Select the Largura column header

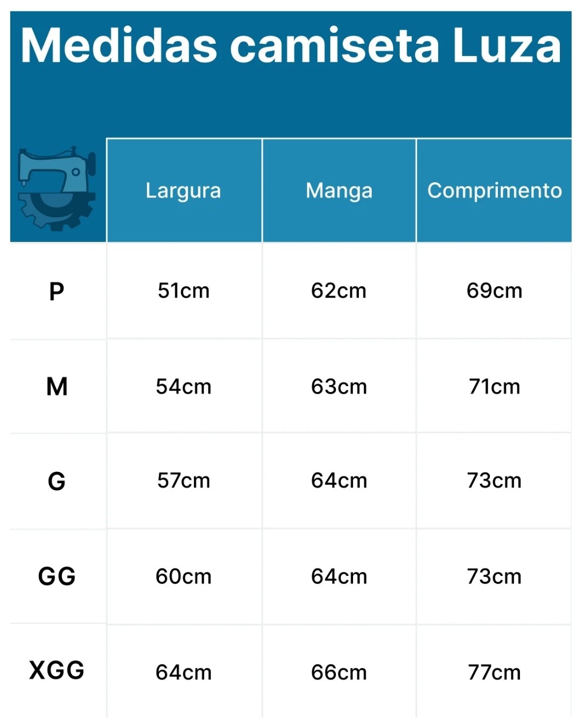(x=183, y=191)
